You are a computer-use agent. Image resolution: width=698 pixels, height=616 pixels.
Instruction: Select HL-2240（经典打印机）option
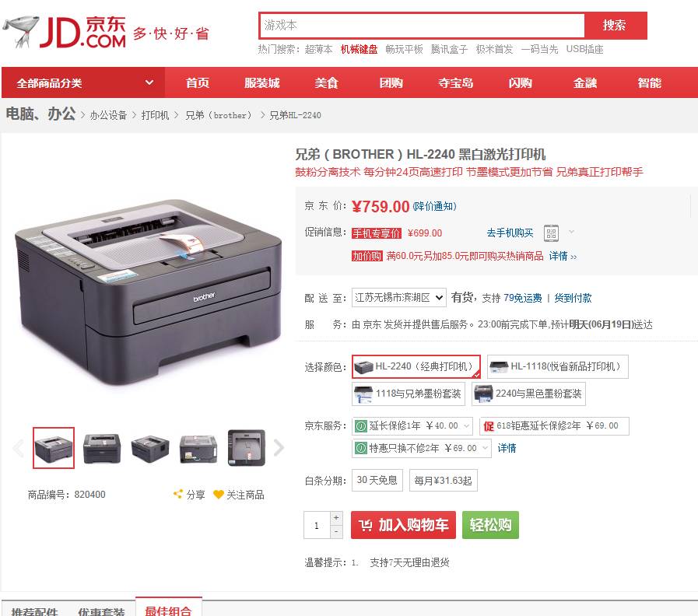pyautogui.click(x=416, y=366)
